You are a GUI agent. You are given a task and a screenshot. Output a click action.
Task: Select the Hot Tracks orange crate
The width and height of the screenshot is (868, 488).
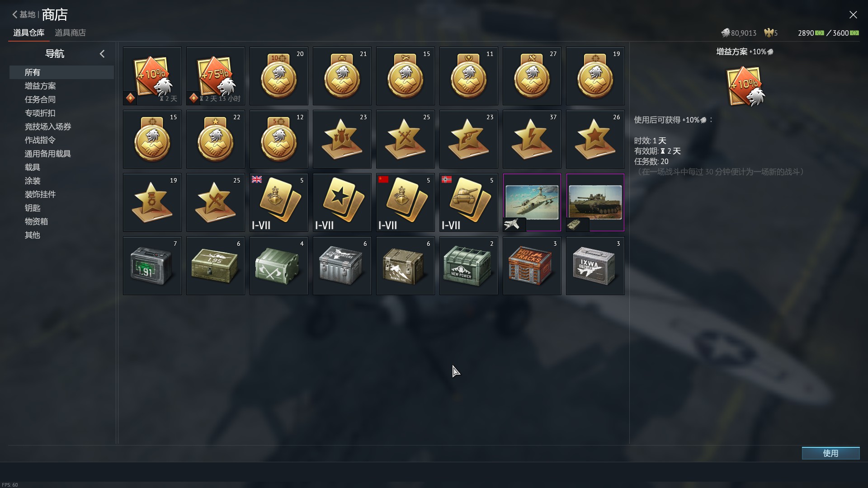[532, 266]
